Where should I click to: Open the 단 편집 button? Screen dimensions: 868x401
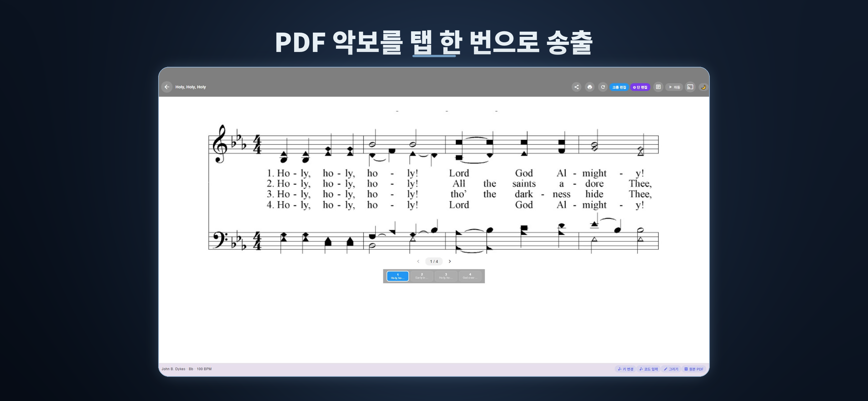point(640,87)
